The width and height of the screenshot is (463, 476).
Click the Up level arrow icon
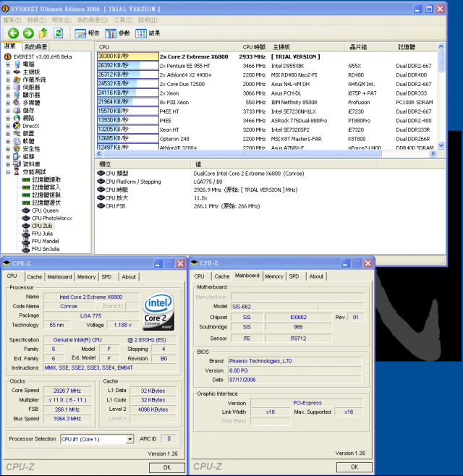pyautogui.click(x=43, y=33)
